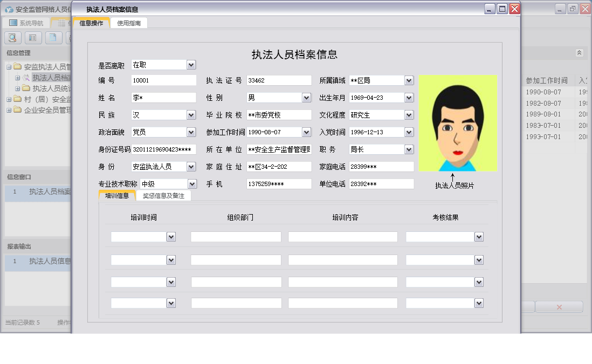Open the 民族 dropdown showing 汉
The width and height of the screenshot is (592, 364).
[191, 114]
